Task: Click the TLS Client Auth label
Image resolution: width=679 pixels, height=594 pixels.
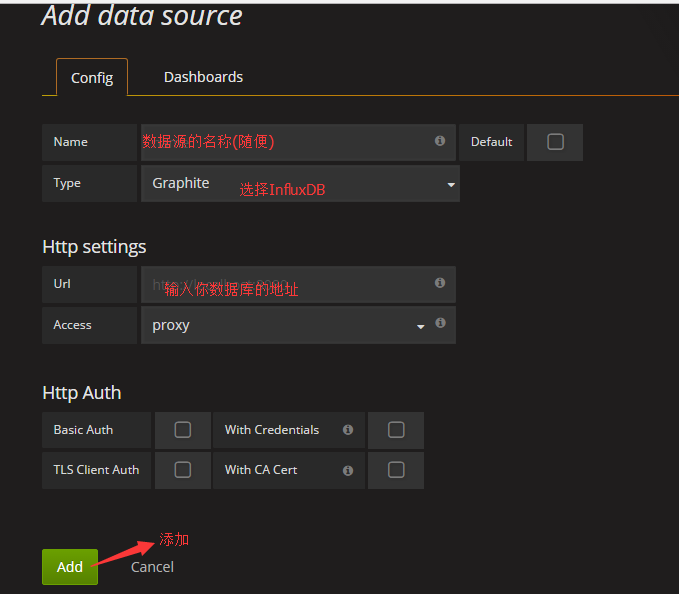Action: pyautogui.click(x=96, y=470)
